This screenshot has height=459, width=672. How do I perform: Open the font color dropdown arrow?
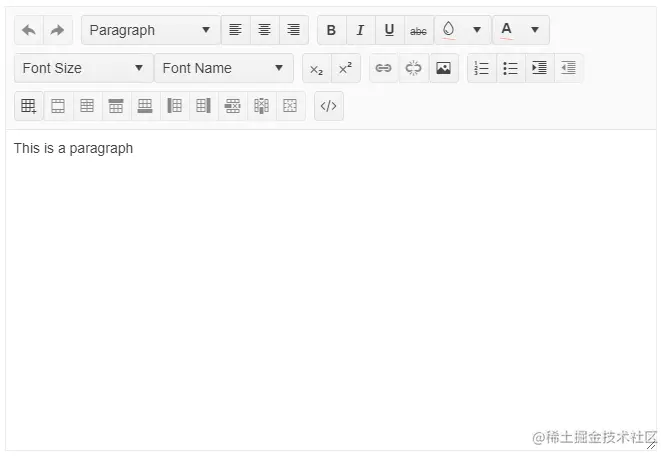tap(535, 30)
